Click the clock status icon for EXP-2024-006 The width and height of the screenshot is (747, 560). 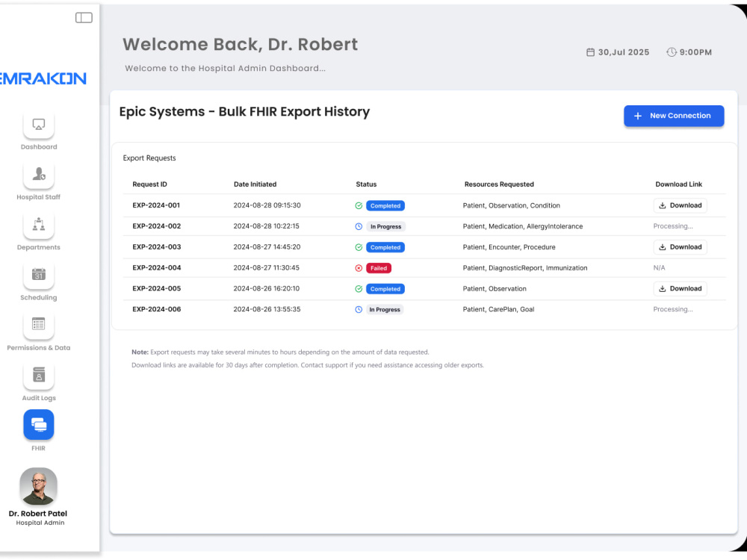click(x=359, y=310)
